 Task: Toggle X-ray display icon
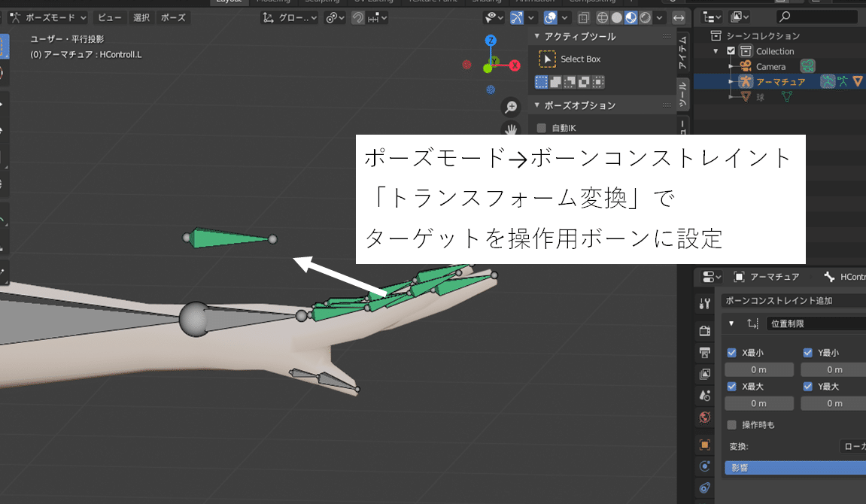pyautogui.click(x=584, y=17)
